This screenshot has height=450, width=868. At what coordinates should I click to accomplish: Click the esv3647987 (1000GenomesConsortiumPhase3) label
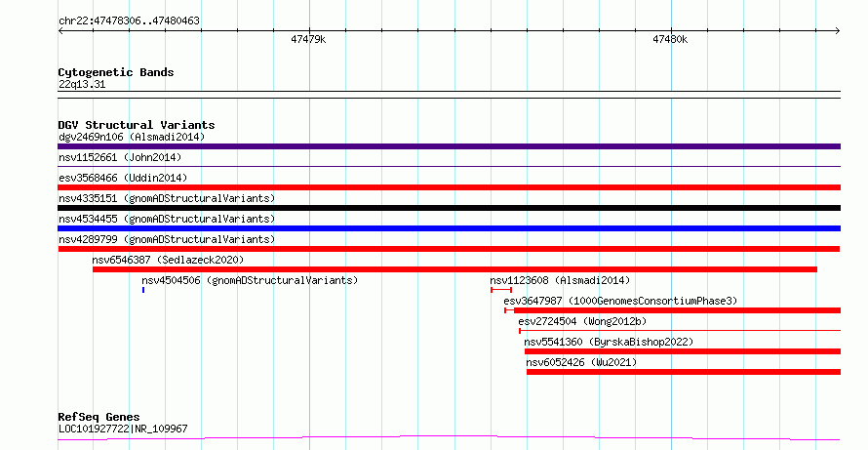tap(620, 301)
